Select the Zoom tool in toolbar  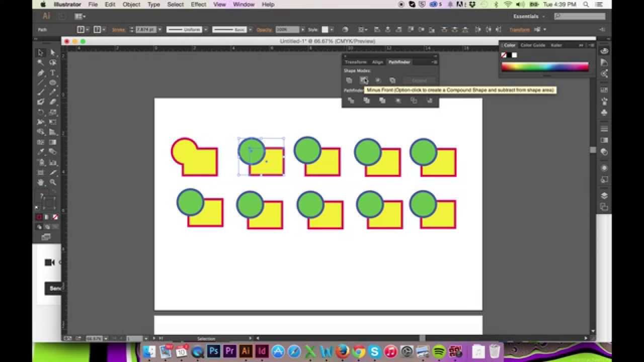click(x=53, y=183)
